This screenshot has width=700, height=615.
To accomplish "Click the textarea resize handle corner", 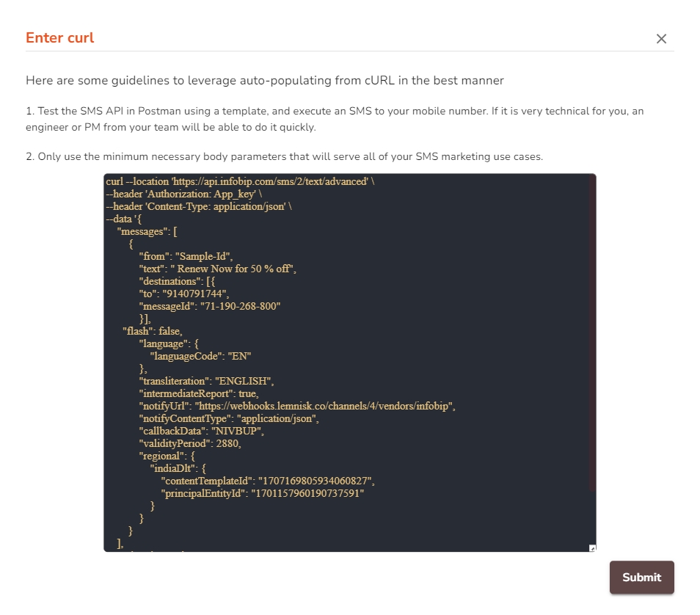I will [x=593, y=548].
